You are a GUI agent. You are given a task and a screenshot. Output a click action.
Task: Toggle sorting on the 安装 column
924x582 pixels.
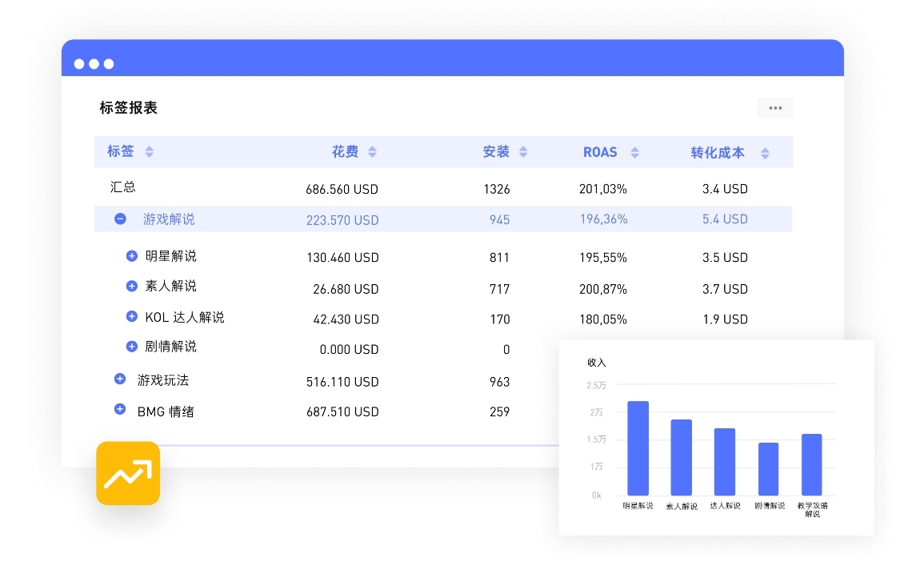coord(523,151)
